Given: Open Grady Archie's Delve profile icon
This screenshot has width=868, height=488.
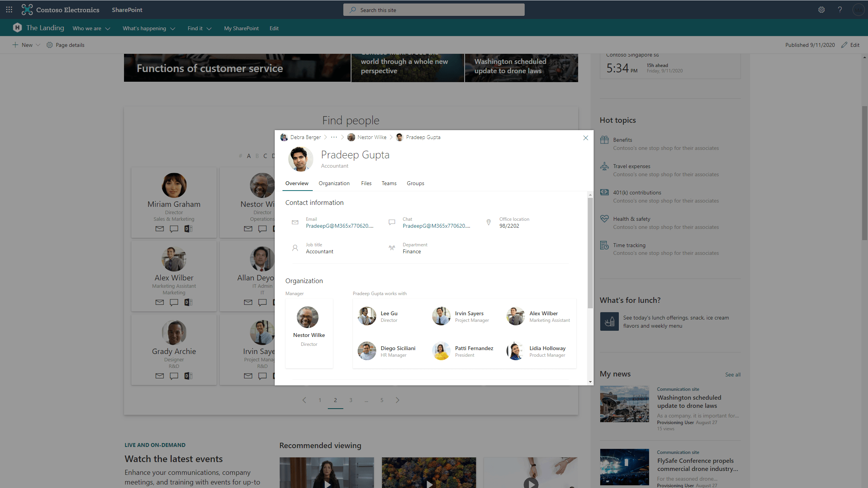Looking at the screenshot, I should pos(188,376).
